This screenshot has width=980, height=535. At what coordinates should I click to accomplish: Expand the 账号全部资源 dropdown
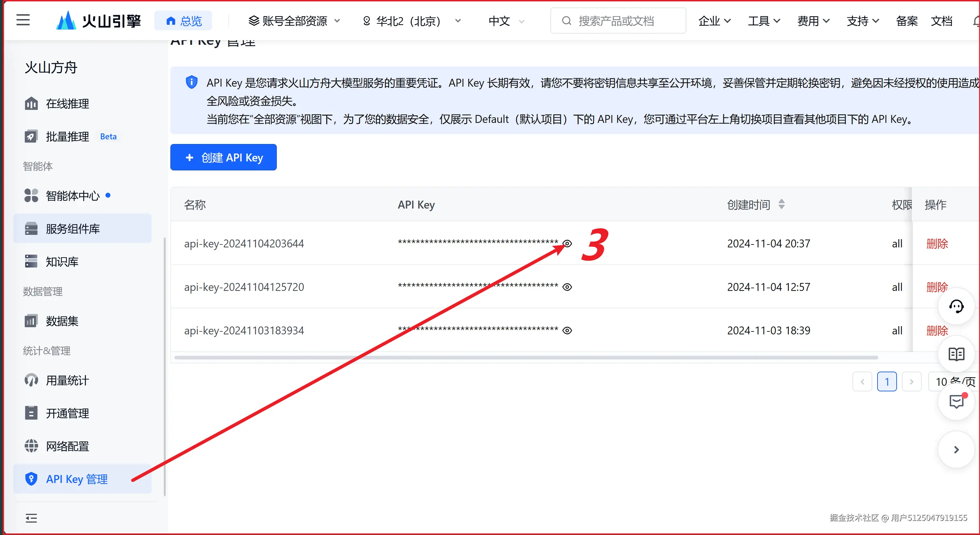(x=294, y=21)
